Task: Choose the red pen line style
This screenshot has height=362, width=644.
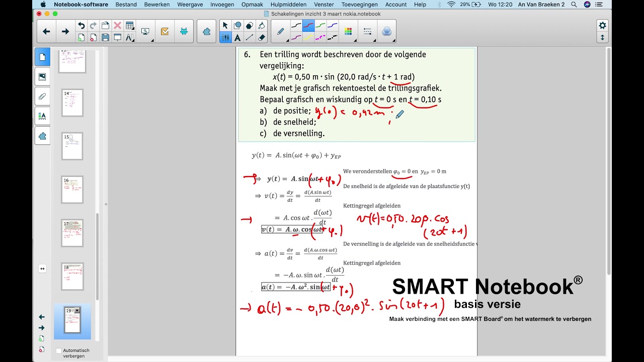Action: point(308,26)
